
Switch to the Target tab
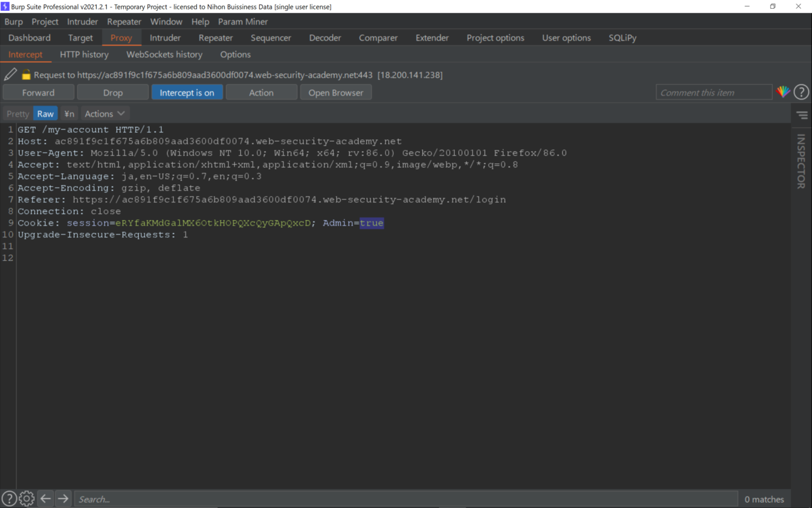click(81, 38)
